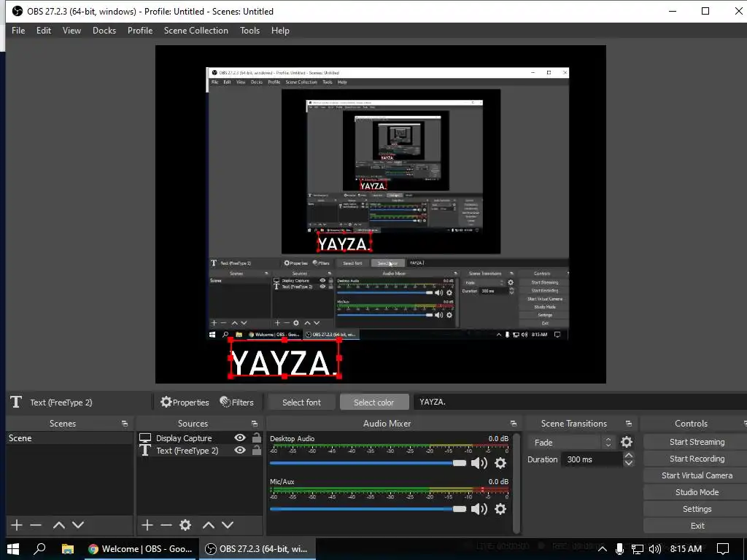Click the Duration 300 ms field
Screen dimensions: 747x560
point(591,459)
